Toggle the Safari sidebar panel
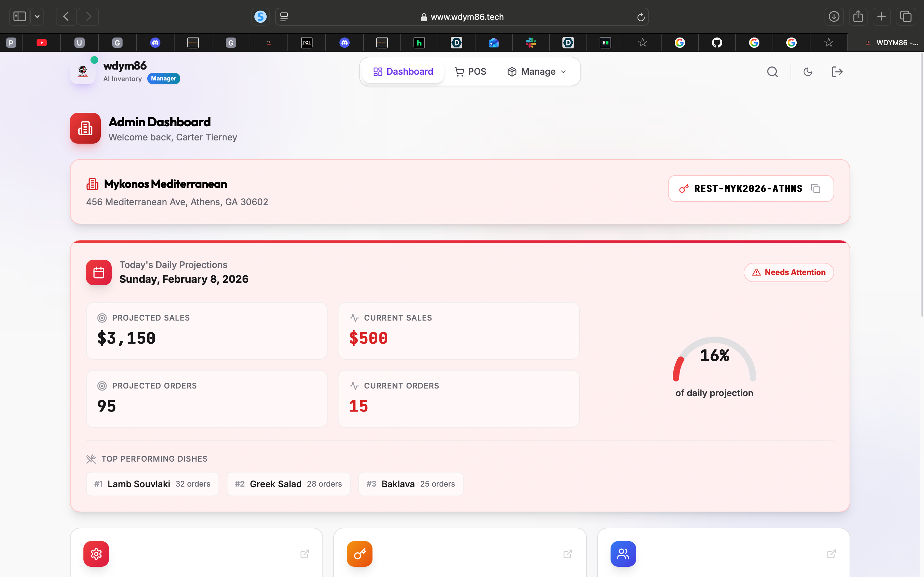Screen dimensions: 924x577 pos(20,16)
